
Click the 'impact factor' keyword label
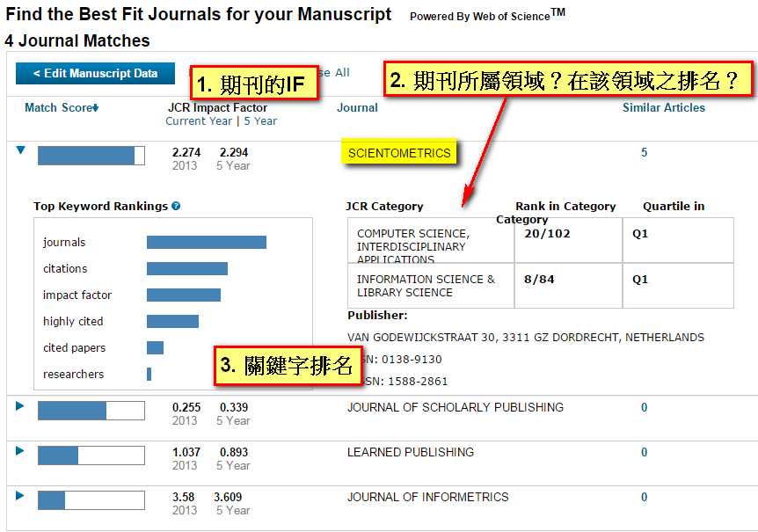click(x=77, y=295)
